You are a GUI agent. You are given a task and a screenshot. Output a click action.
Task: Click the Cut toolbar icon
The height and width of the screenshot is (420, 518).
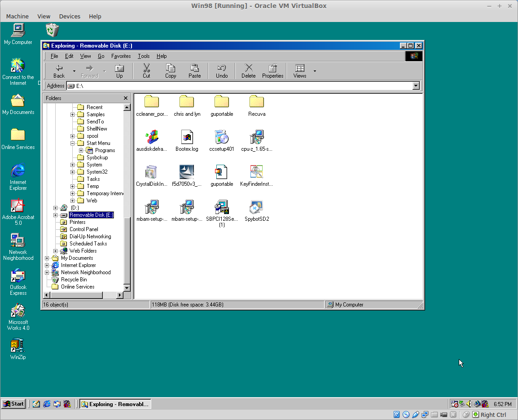[x=146, y=71]
